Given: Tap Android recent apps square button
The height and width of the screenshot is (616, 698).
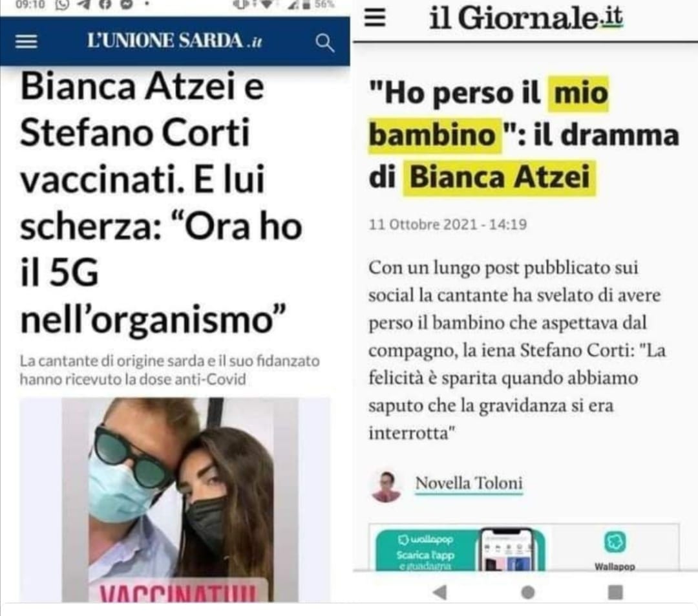Looking at the screenshot, I should (615, 593).
